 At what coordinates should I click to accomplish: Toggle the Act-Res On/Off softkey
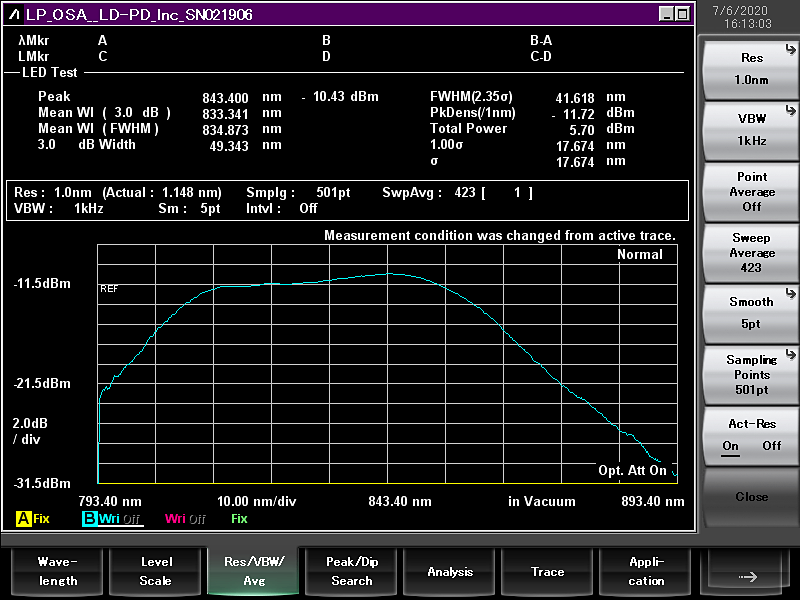[751, 435]
